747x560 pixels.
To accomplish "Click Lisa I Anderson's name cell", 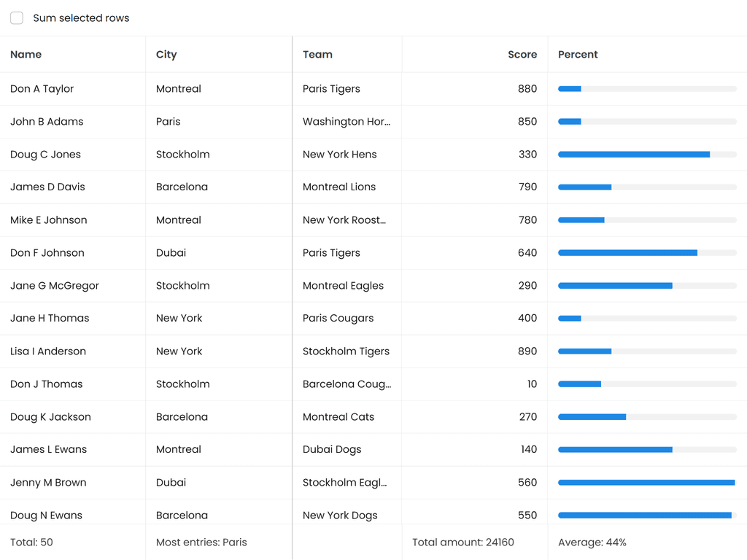I will [48, 351].
